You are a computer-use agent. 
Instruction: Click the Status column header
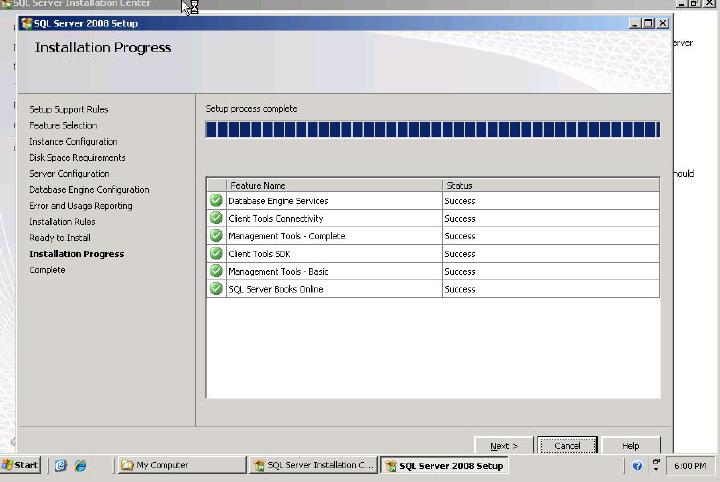551,185
